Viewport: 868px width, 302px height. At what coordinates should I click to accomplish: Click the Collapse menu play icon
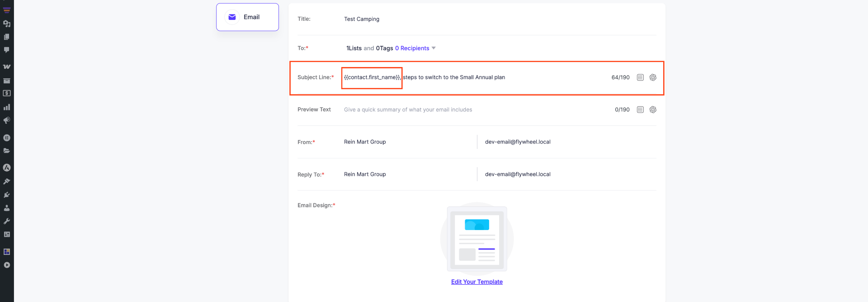tap(7, 265)
